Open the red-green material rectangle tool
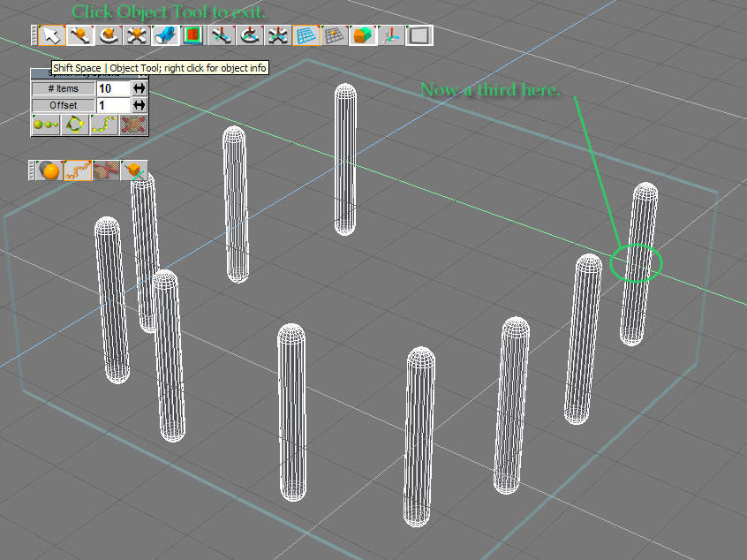Viewport: 747px width, 560px height. click(x=192, y=35)
